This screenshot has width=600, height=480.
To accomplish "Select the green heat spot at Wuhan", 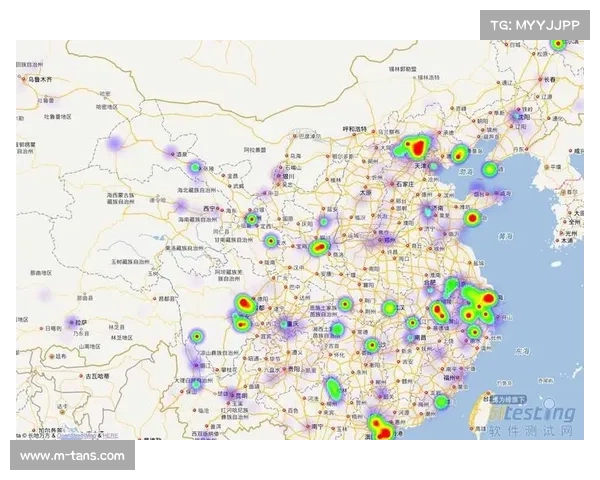I will [389, 308].
